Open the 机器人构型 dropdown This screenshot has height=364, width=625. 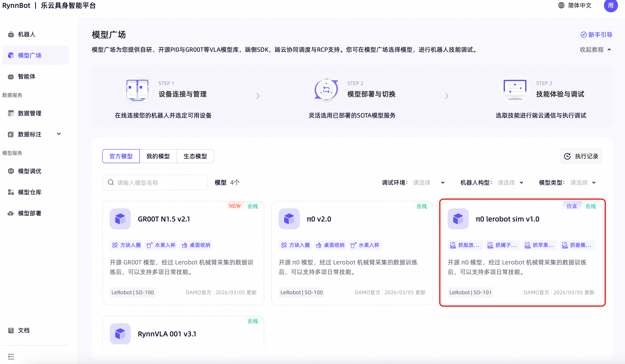(511, 183)
